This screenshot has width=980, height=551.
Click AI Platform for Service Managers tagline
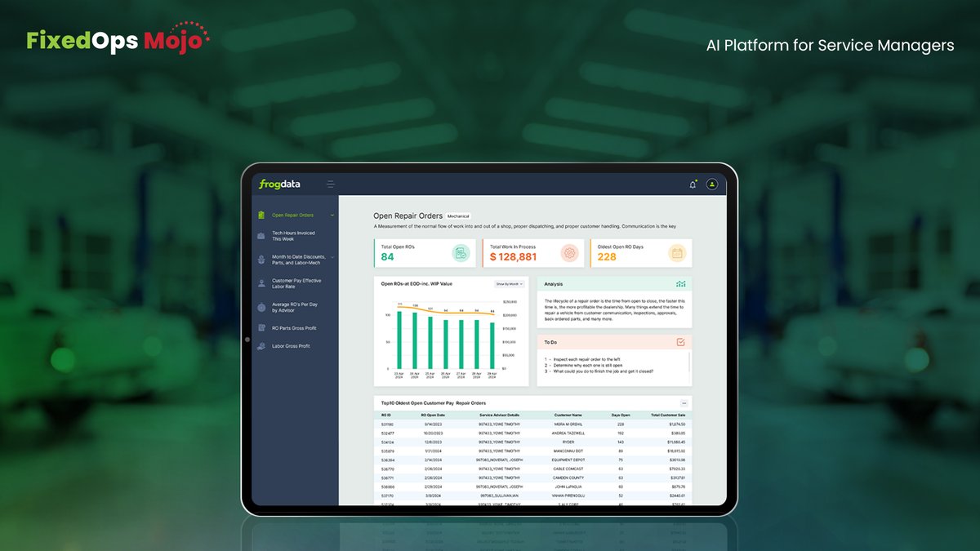(x=830, y=46)
